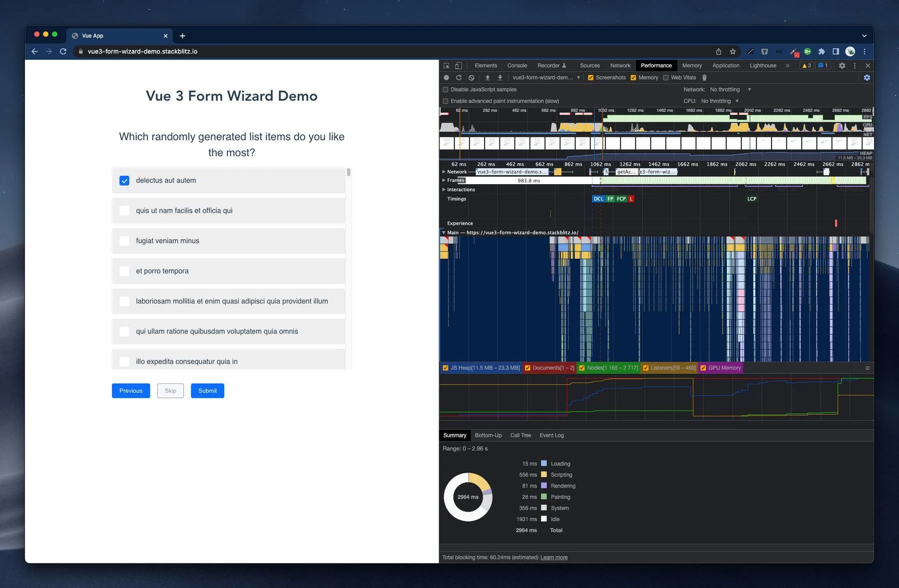Viewport: 899px width, 588px height.
Task: Open Performance capture settings gear
Action: 867,78
